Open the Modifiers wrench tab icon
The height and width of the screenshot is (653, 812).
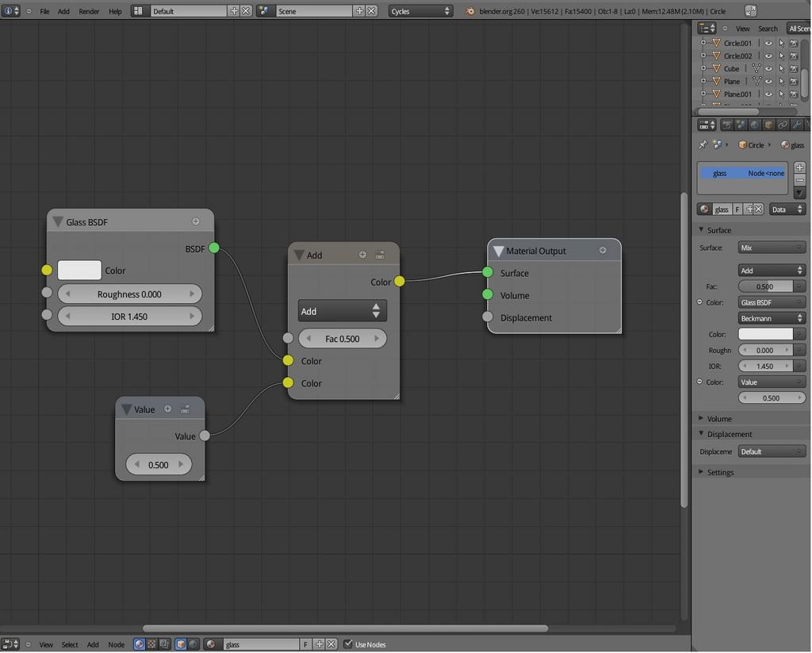pyautogui.click(x=796, y=125)
